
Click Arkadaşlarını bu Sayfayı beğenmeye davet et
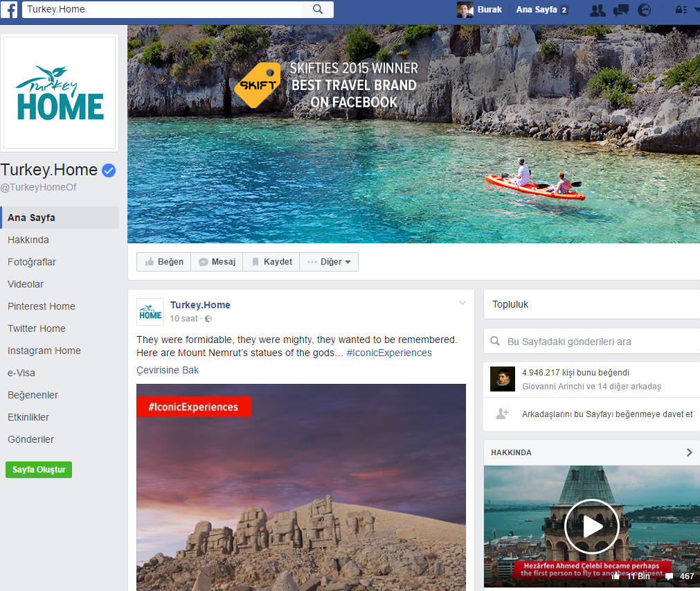(x=607, y=414)
